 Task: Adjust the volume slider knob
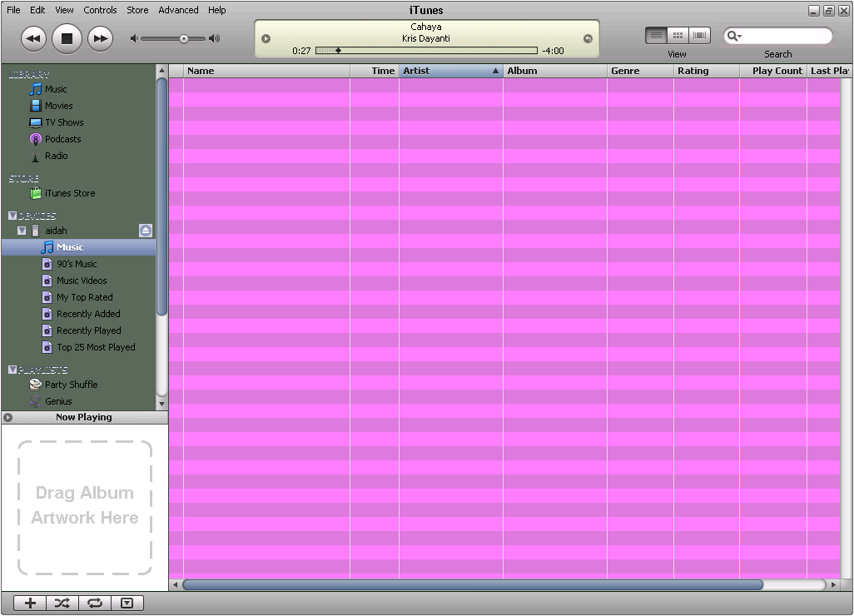pos(184,38)
